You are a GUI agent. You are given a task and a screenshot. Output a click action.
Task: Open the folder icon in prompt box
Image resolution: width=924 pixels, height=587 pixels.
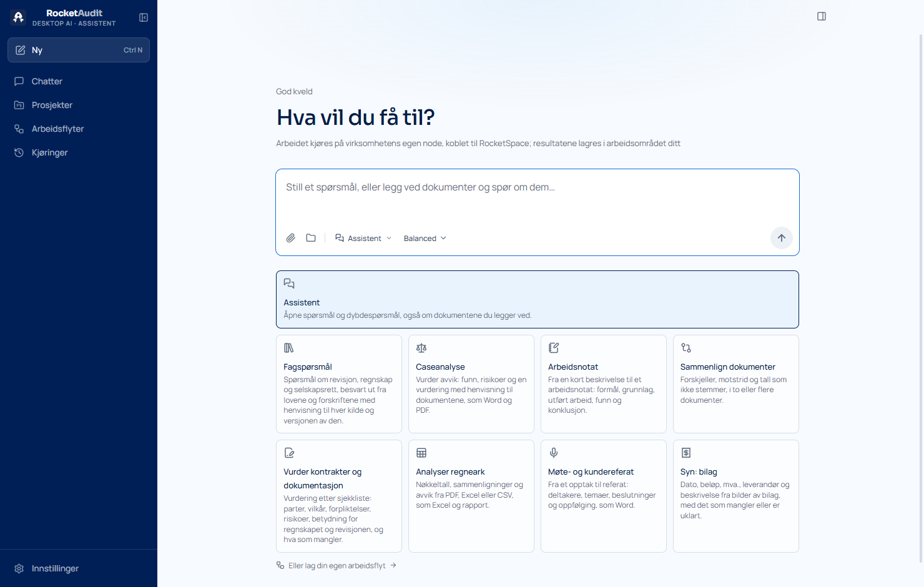point(311,238)
